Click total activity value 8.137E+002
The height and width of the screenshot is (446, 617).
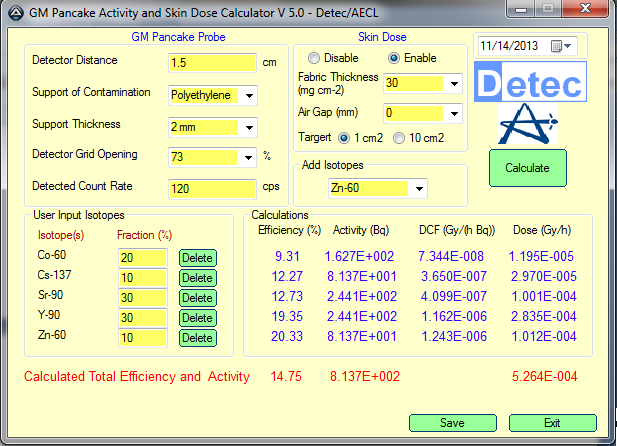coord(365,377)
